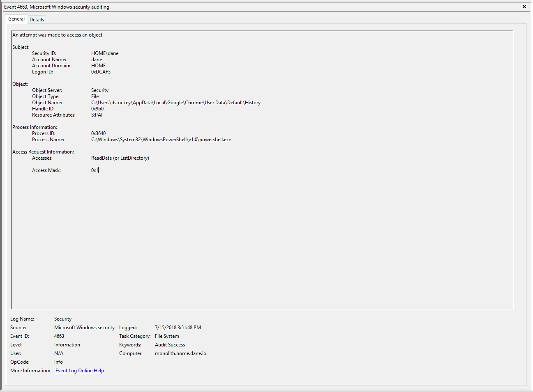Click the logged timestamp 7/15/2018 3:51:48 PM
Image resolution: width=533 pixels, height=392 pixels.
pyautogui.click(x=178, y=328)
